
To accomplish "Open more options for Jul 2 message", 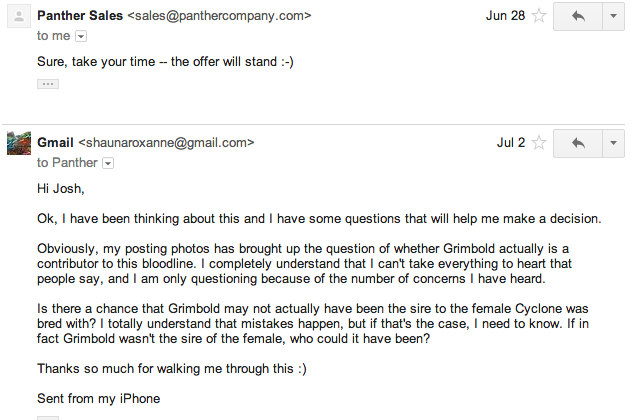I will pos(613,143).
